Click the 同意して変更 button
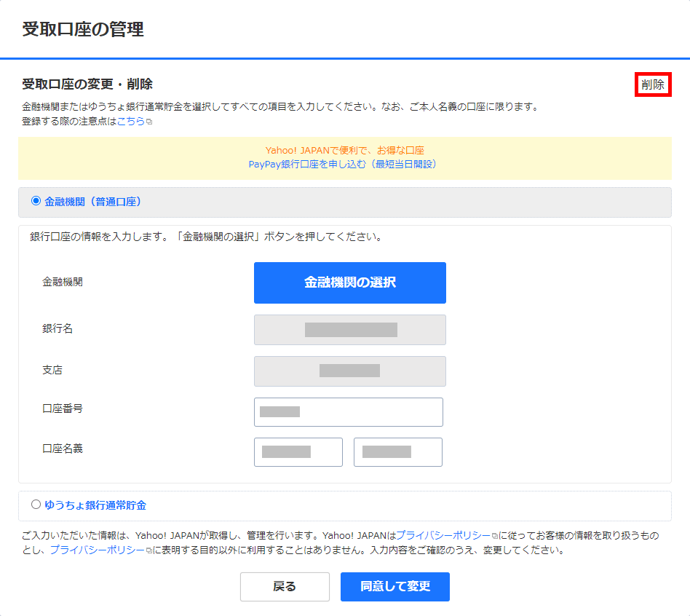This screenshot has height=616, width=690. point(395,586)
